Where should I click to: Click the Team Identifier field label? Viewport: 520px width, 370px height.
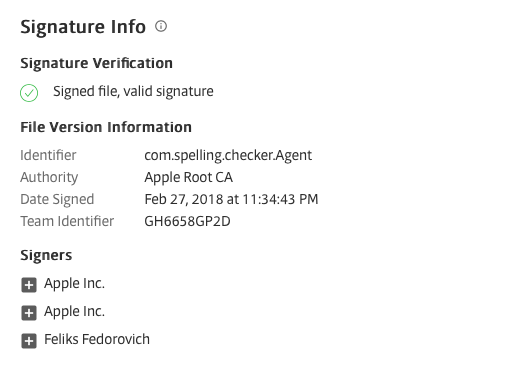67,221
